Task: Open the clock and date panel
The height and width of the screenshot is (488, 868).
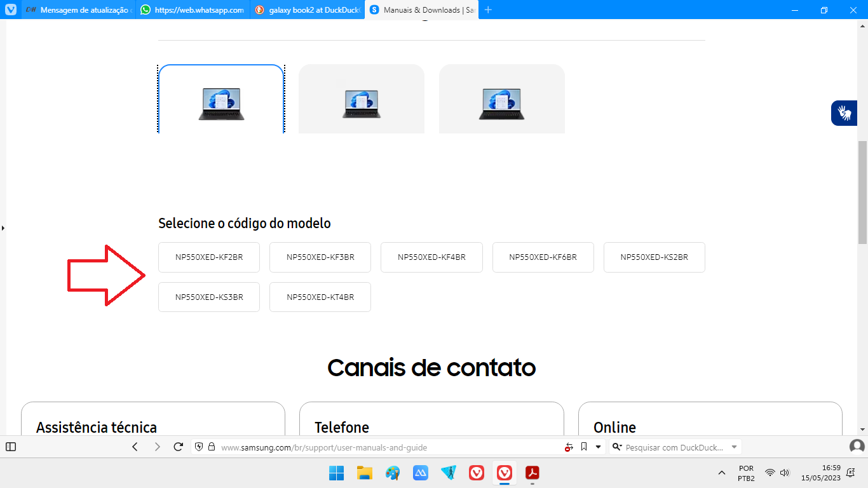Action: (821, 473)
